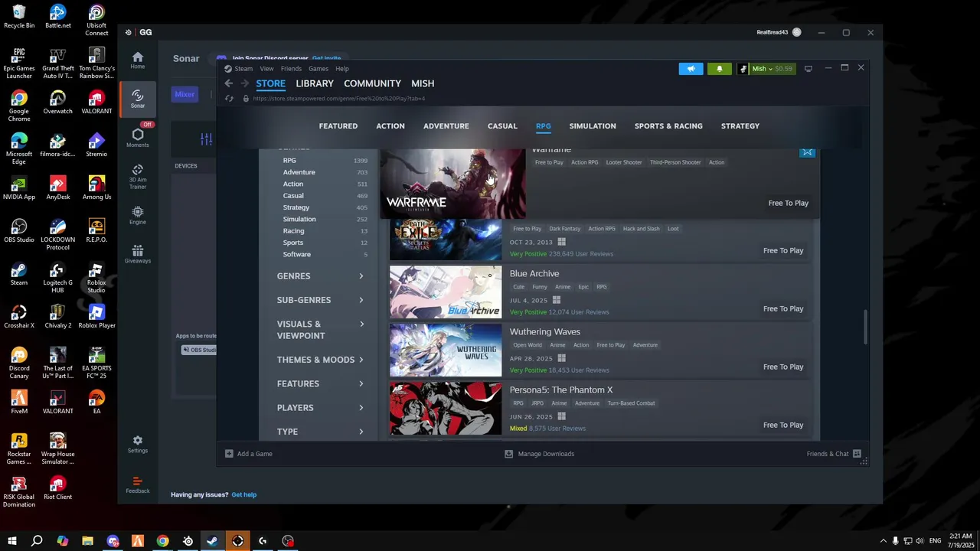Screen dimensions: 980x551
Task: Click the Steam page vertical scrollbar
Action: (x=866, y=327)
